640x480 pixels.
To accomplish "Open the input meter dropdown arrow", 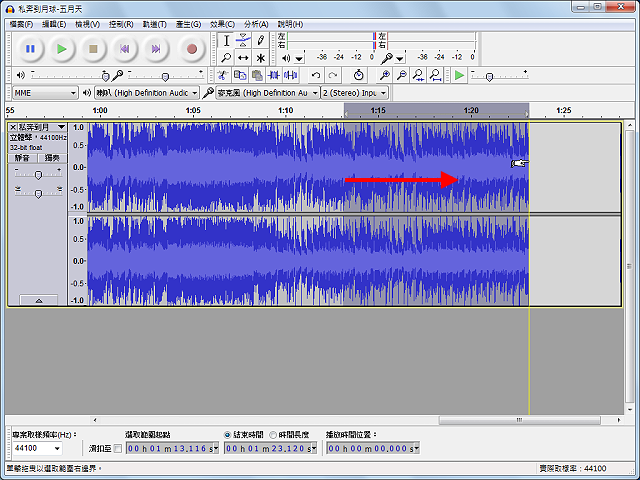I will click(x=400, y=59).
